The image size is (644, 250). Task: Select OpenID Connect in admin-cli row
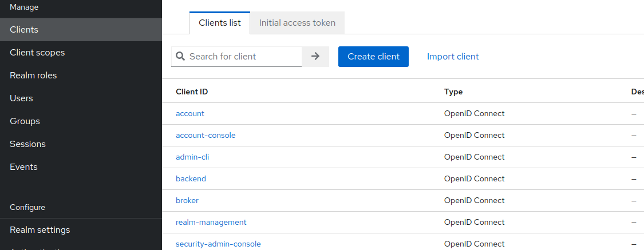(474, 157)
